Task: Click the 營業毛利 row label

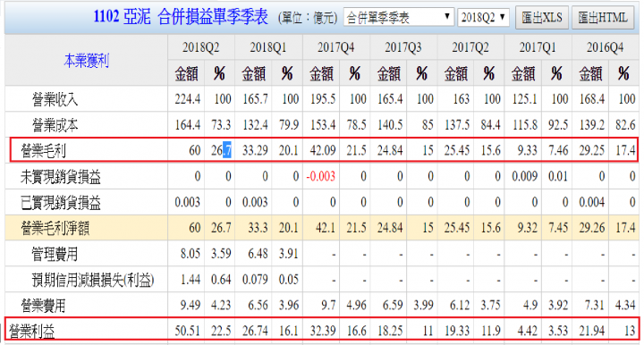Action: pos(43,151)
